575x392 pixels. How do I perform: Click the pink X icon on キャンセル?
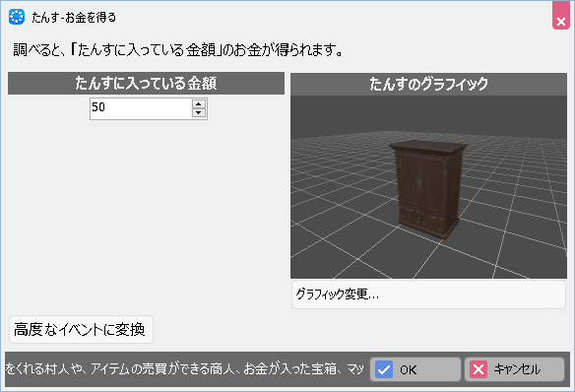coord(479,369)
